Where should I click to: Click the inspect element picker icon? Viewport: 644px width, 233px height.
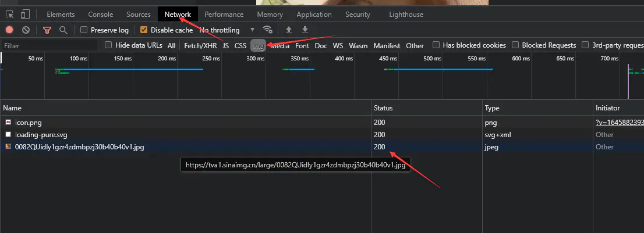pyautogui.click(x=10, y=14)
